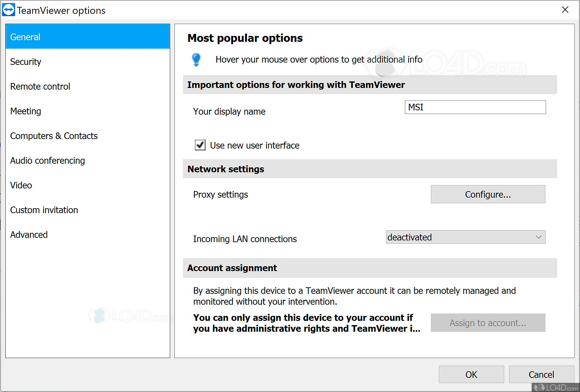Select the Security settings page

26,62
